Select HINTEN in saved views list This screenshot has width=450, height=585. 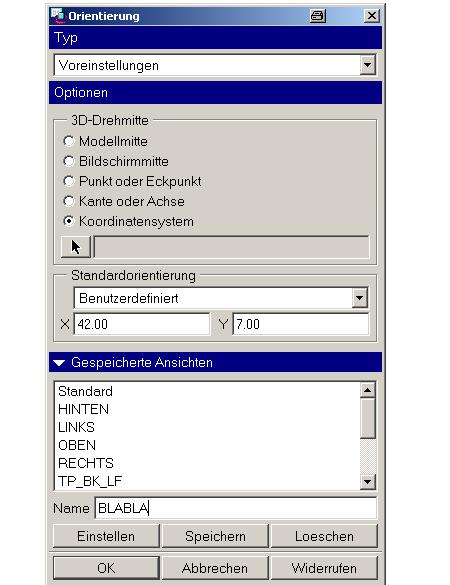click(84, 409)
